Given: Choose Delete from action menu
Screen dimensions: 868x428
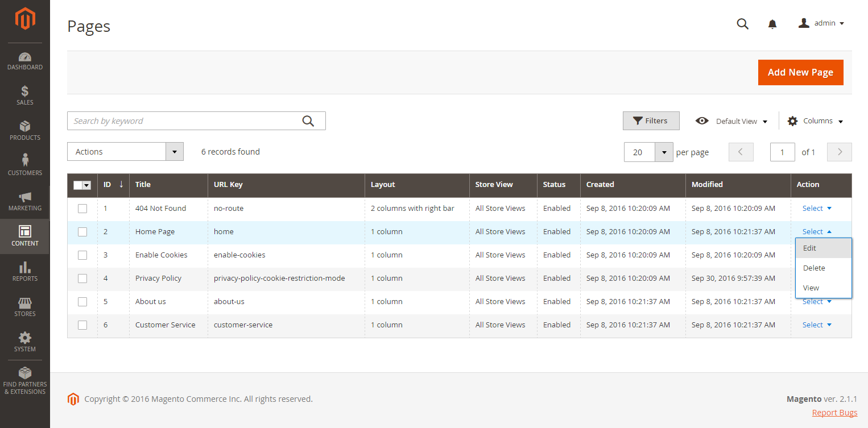Looking at the screenshot, I should [823, 268].
